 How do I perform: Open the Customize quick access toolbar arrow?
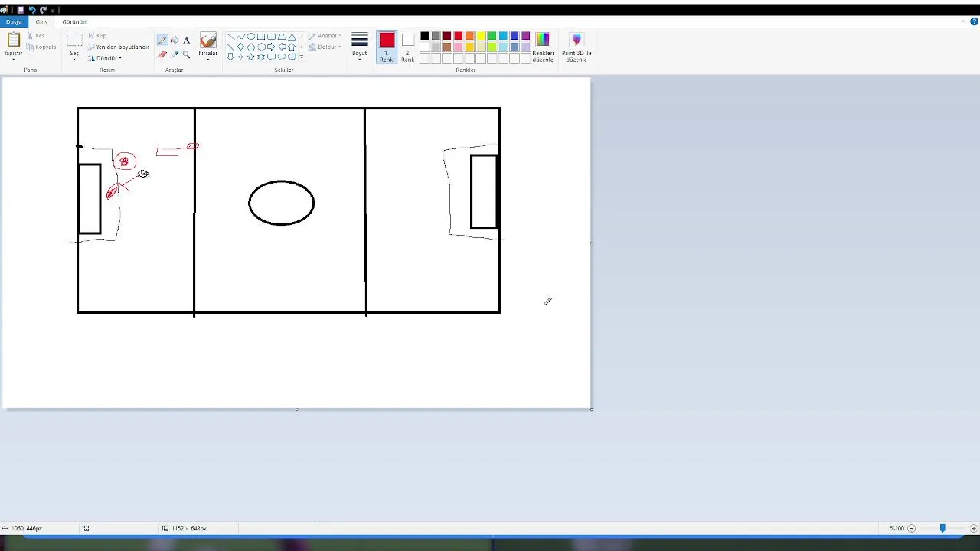(x=53, y=10)
